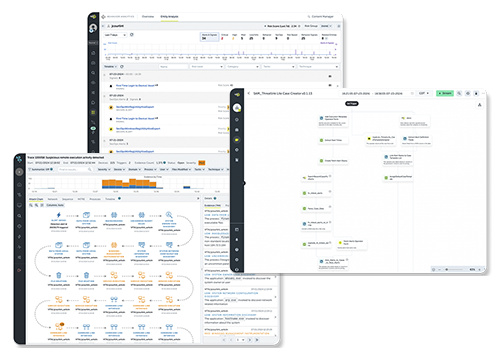Collapse the first date group in timeline list
500x360 pixels.
(104, 75)
